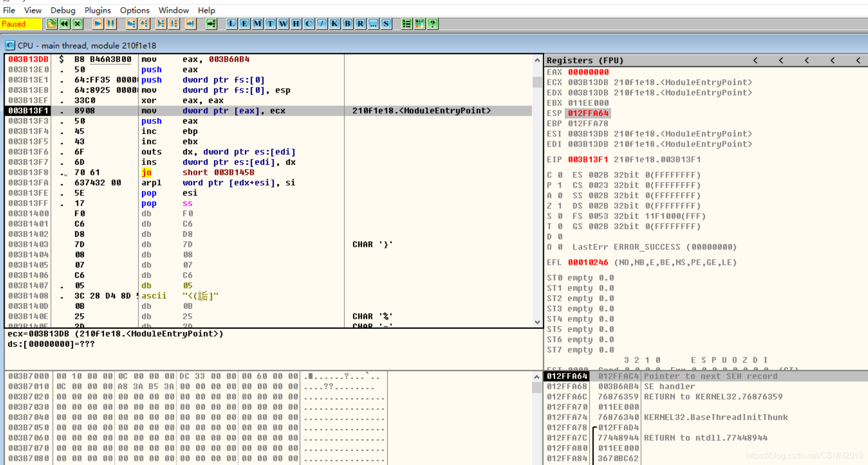This screenshot has height=465, width=868.
Task: Select the C flag value in registers
Action: coord(560,175)
